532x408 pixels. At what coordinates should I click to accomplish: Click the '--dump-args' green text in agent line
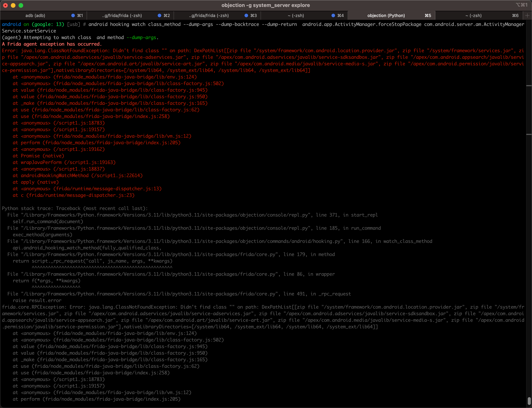click(x=141, y=37)
